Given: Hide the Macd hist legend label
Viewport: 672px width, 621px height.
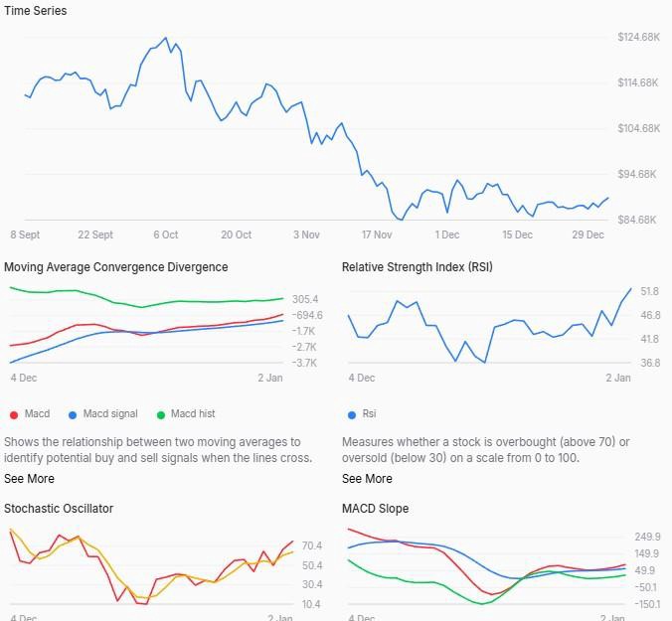Looking at the screenshot, I should tap(193, 414).
